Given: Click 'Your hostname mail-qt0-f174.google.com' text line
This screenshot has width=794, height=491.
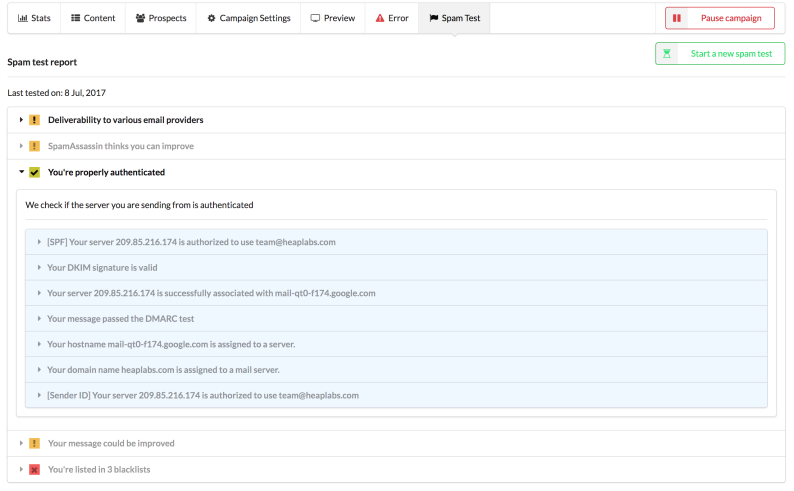Looking at the screenshot, I should [171, 344].
